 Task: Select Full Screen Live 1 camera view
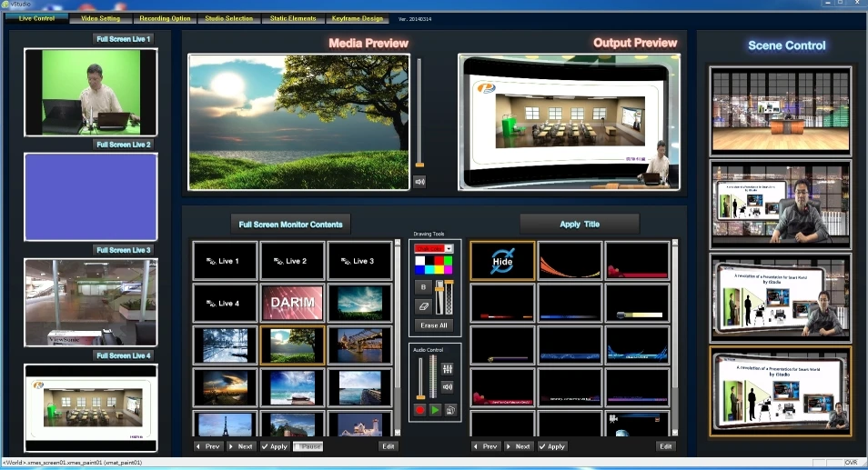click(91, 92)
